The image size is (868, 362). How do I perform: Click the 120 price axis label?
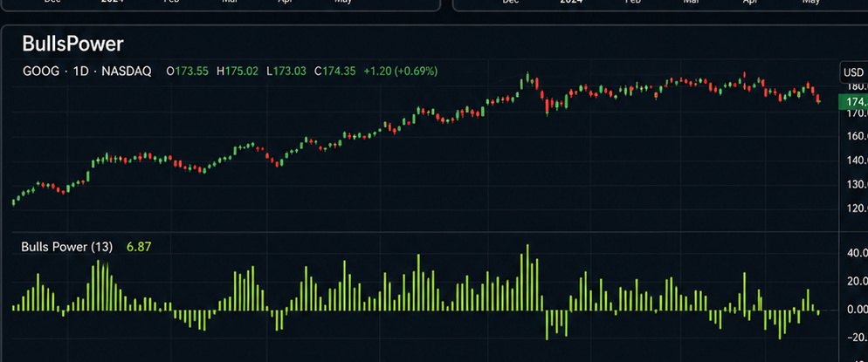click(x=857, y=208)
